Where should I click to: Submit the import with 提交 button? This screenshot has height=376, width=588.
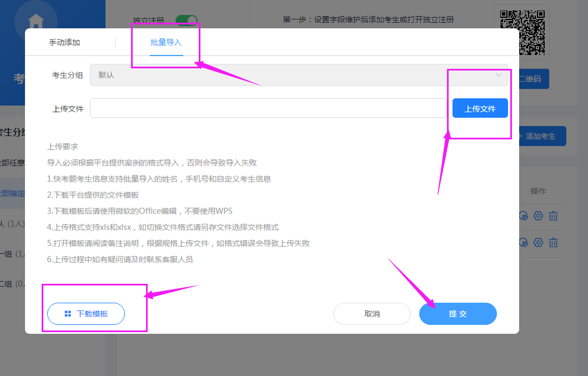[458, 314]
